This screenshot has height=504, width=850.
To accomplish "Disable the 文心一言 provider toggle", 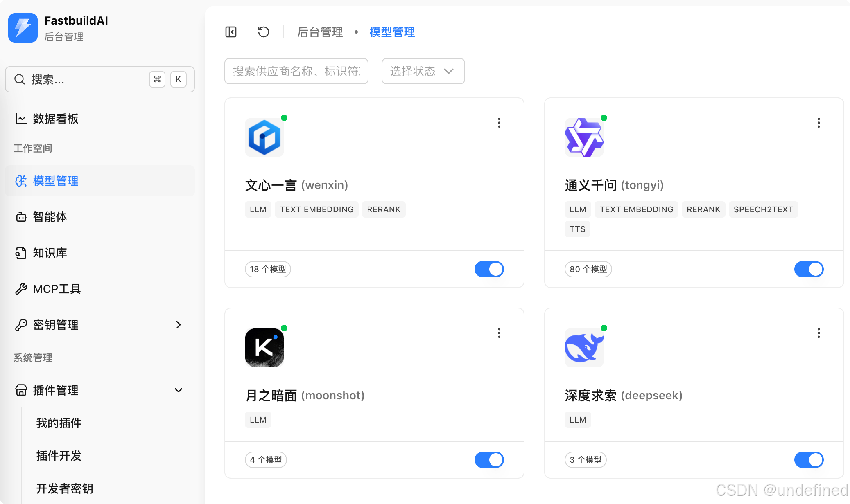I will pyautogui.click(x=489, y=269).
